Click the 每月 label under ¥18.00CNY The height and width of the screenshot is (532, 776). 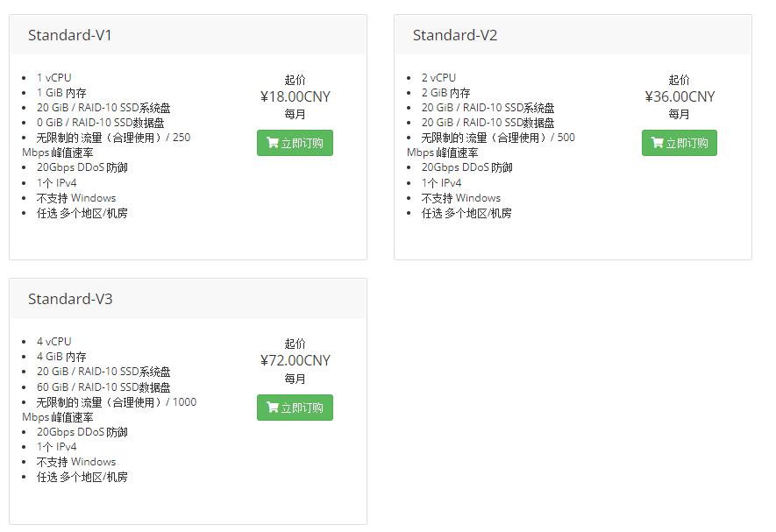tap(295, 114)
